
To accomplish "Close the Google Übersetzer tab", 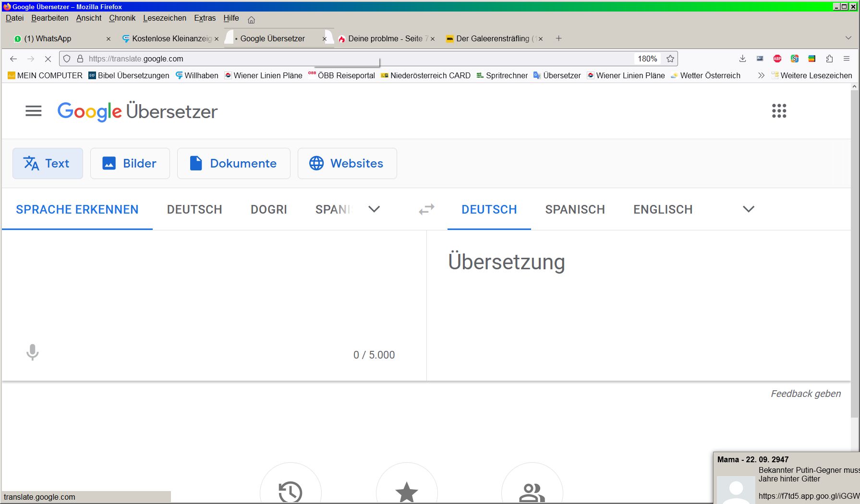I will (x=325, y=39).
